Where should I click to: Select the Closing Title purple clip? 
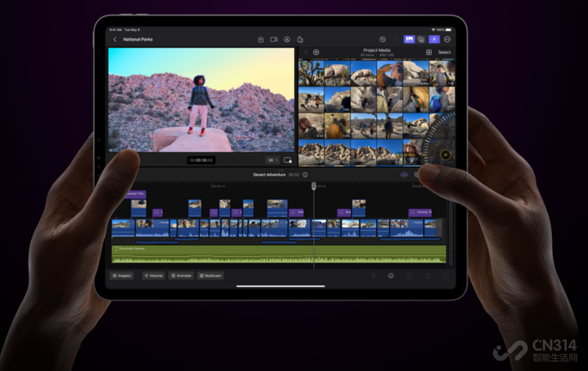(420, 212)
